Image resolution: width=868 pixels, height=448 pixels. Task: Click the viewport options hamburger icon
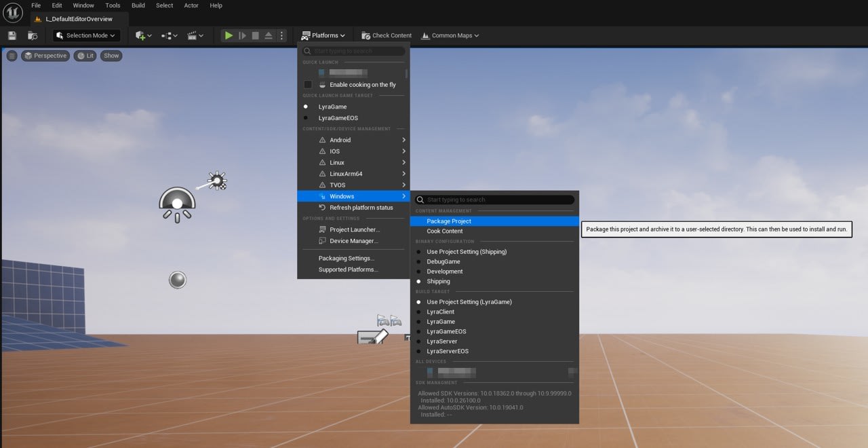[x=12, y=56]
